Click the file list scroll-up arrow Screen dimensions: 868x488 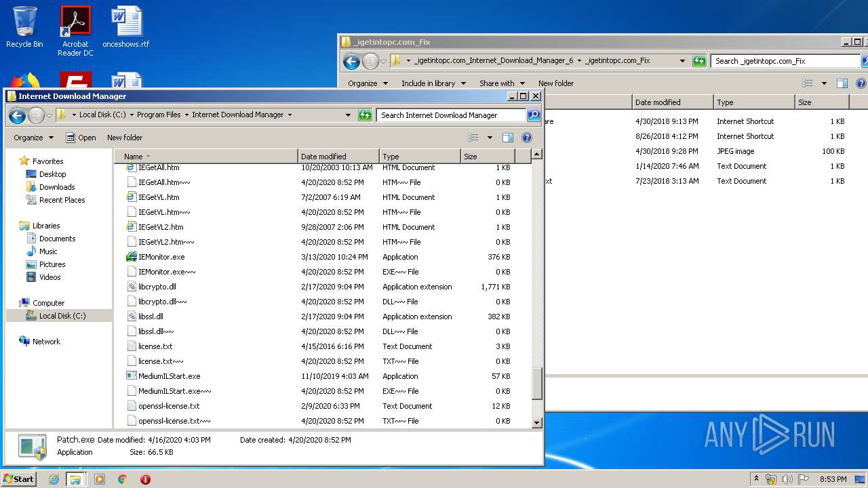point(536,155)
